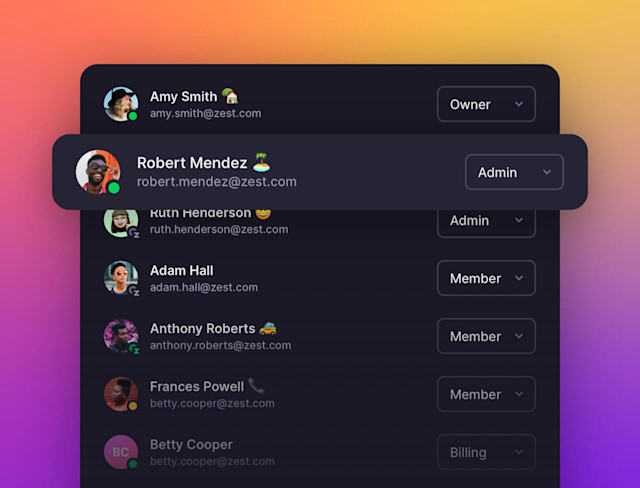The image size is (640, 488).
Task: Click the Anthony Roberts name
Action: coord(202,328)
